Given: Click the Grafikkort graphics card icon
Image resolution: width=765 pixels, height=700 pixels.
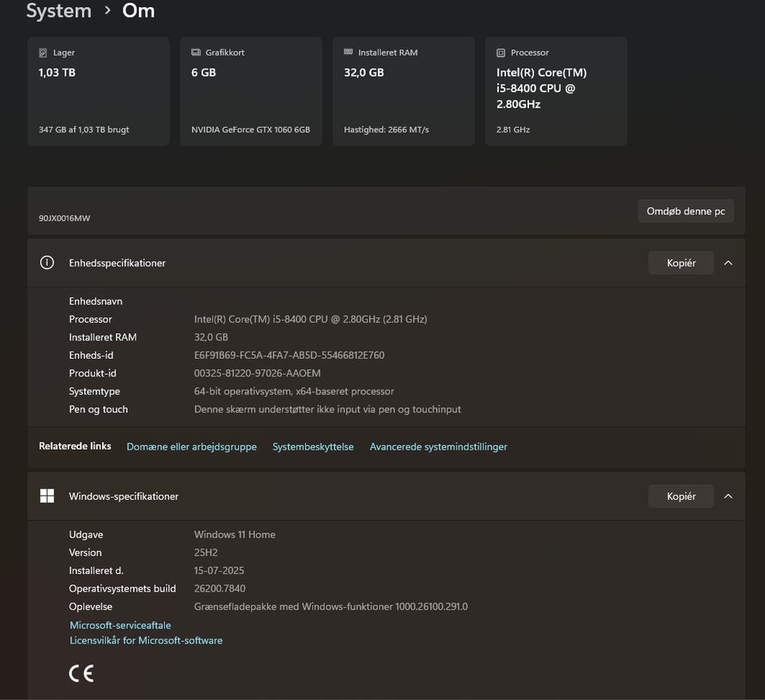Looking at the screenshot, I should [196, 53].
